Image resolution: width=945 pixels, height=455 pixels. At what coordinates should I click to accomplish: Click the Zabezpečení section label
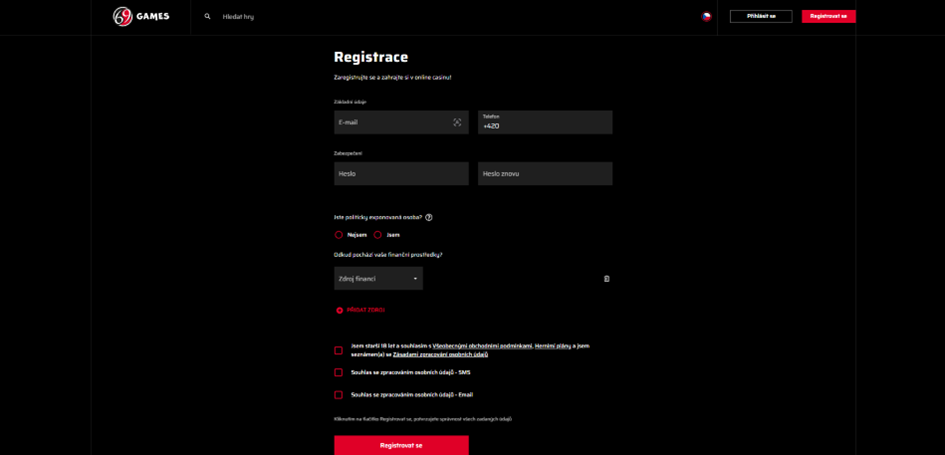[348, 153]
